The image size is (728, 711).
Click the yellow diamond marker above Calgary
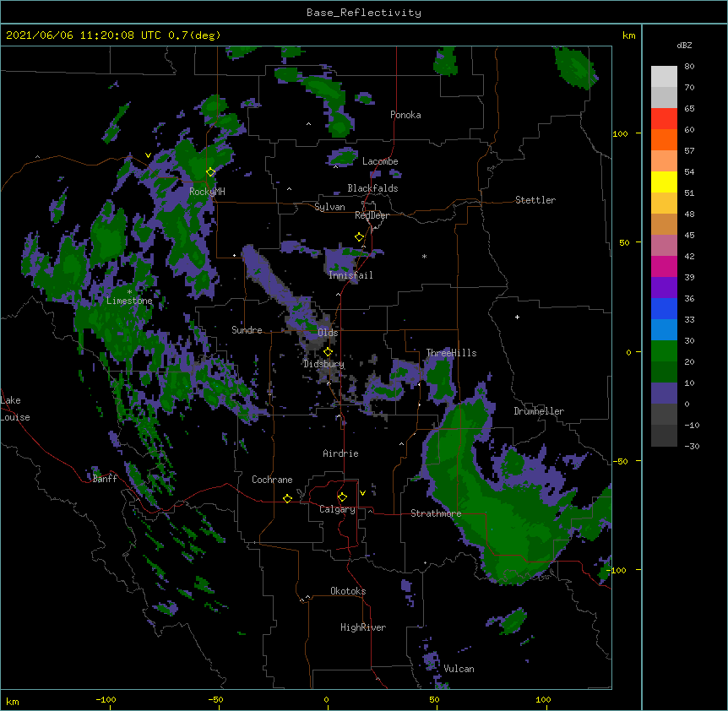pos(342,497)
